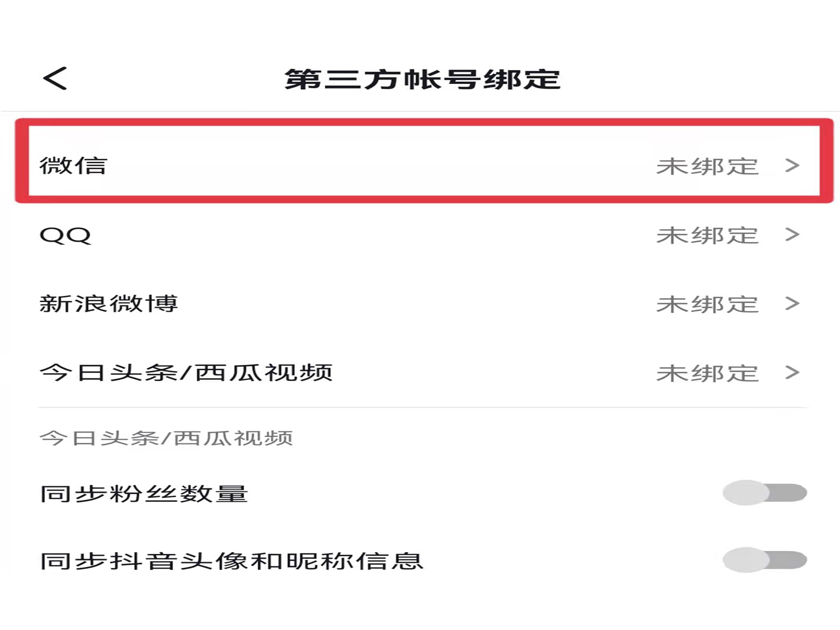The height and width of the screenshot is (630, 840).
Task: Expand the QQ row chevron
Action: tap(792, 235)
